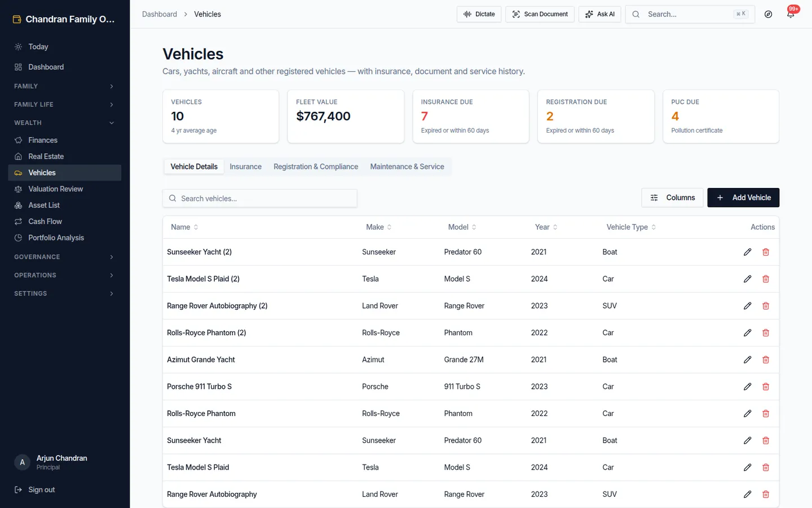Edit the Porsche 911 Turbo S row

click(x=747, y=387)
